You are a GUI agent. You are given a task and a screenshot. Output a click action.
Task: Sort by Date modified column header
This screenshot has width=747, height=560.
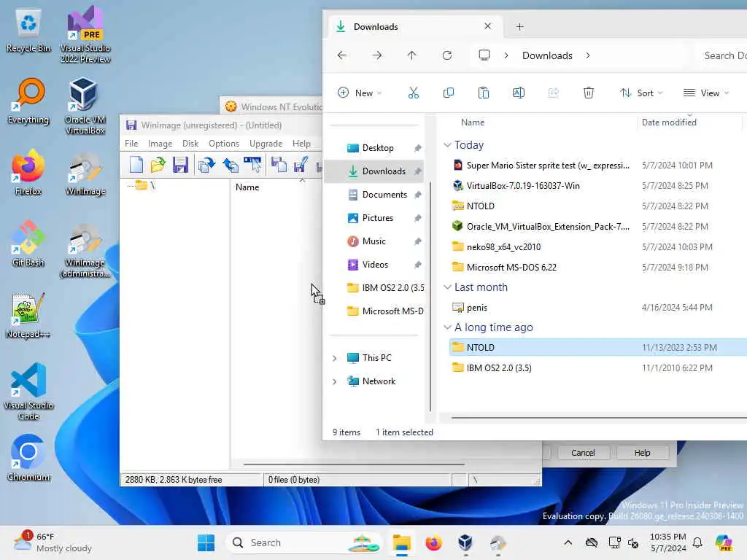tap(689, 122)
